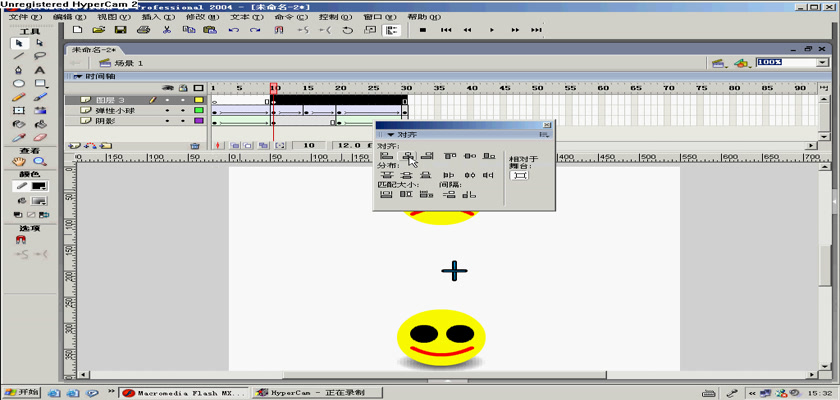Click the add motion guide icon
Image resolution: width=840 pixels, height=400 pixels.
point(91,145)
